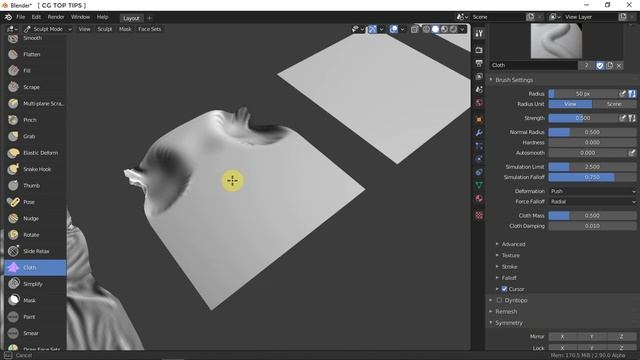640x360 pixels.
Task: Unlink the Cloth brush datablock
Action: point(619,65)
